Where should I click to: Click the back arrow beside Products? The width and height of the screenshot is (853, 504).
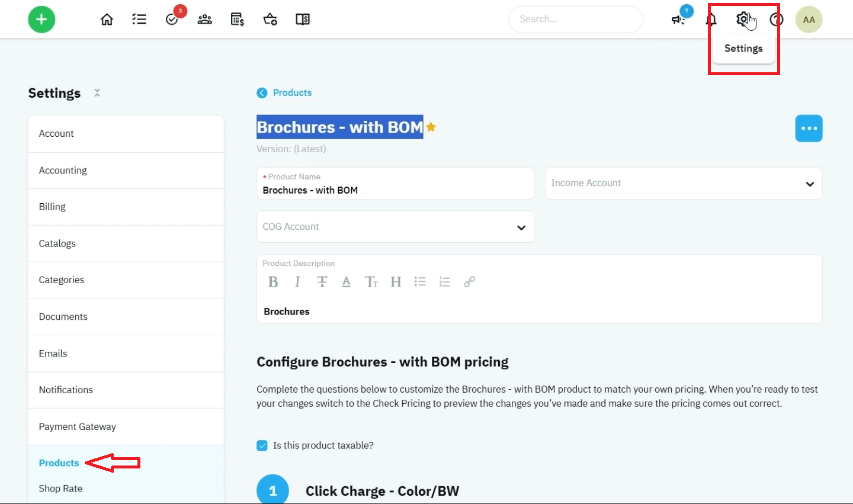pyautogui.click(x=262, y=93)
